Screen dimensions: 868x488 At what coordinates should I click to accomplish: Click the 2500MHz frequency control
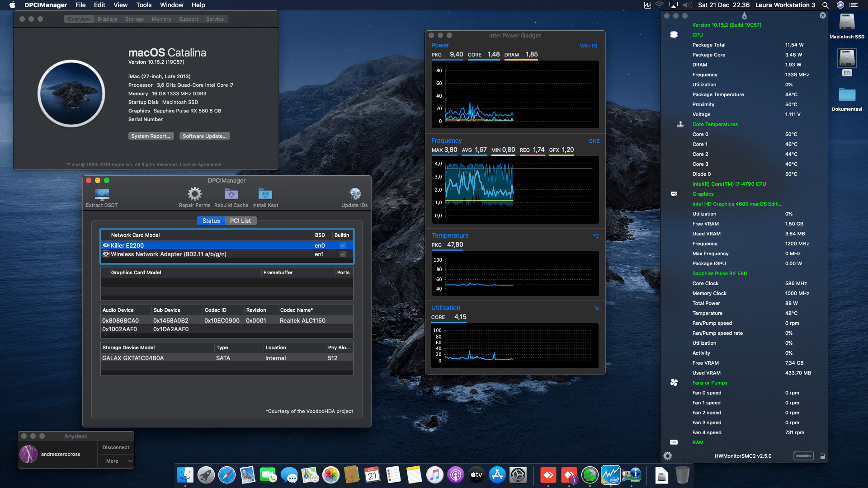click(803, 456)
